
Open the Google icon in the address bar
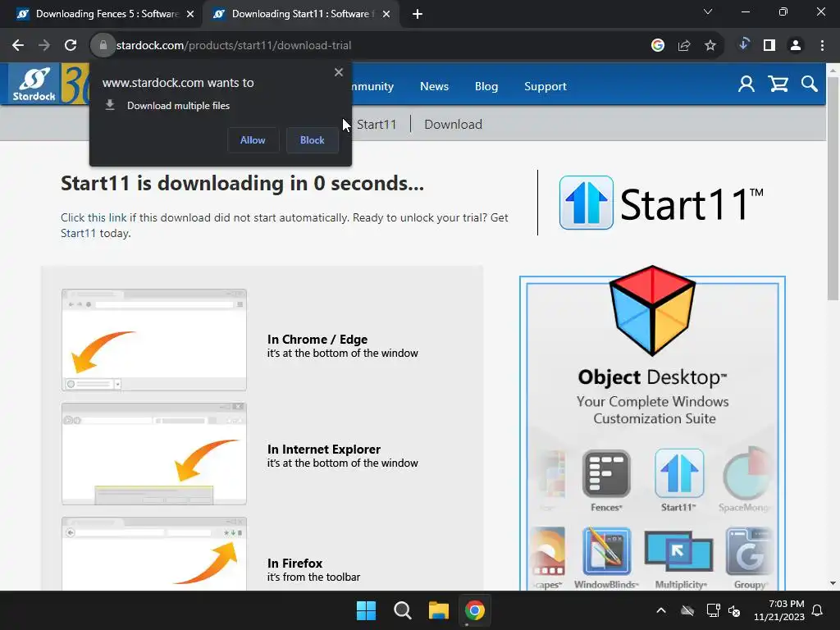pyautogui.click(x=658, y=46)
